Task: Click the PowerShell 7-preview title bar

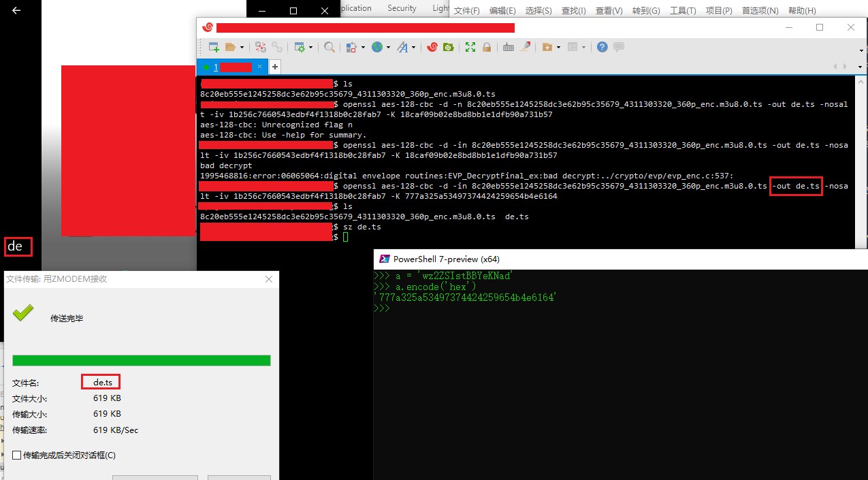Action: [621, 259]
